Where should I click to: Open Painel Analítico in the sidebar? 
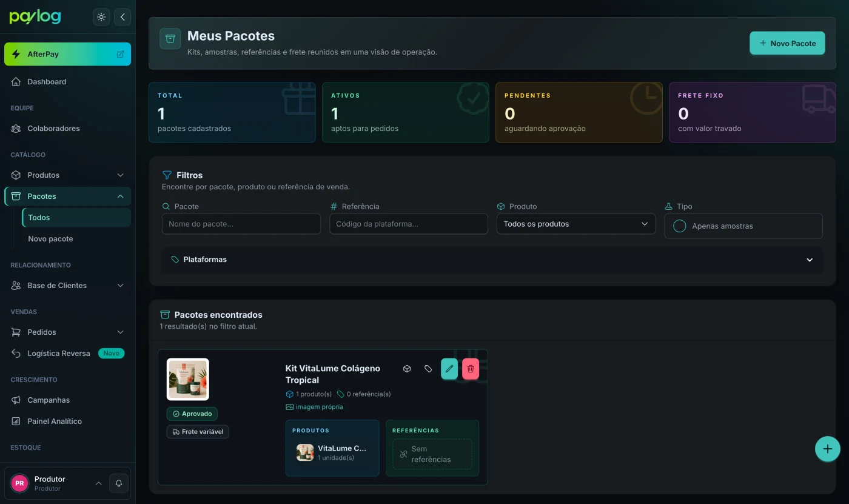click(x=67, y=422)
